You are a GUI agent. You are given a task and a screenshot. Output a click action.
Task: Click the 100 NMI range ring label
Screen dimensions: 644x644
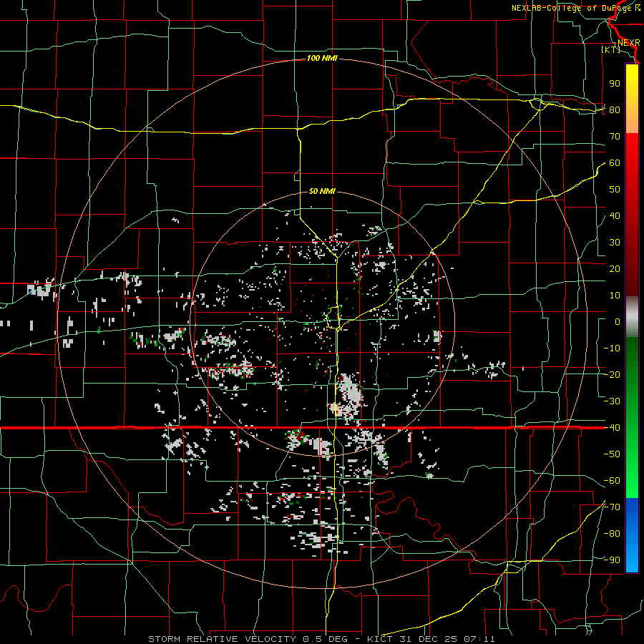coord(322,58)
